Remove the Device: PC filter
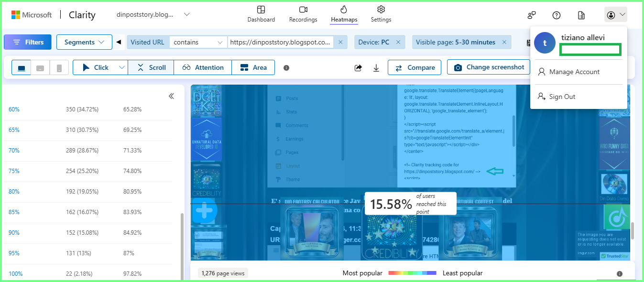This screenshot has width=644, height=282. coord(398,42)
